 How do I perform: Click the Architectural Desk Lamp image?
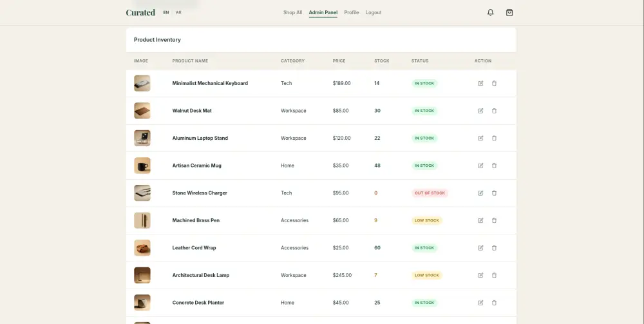coord(142,276)
